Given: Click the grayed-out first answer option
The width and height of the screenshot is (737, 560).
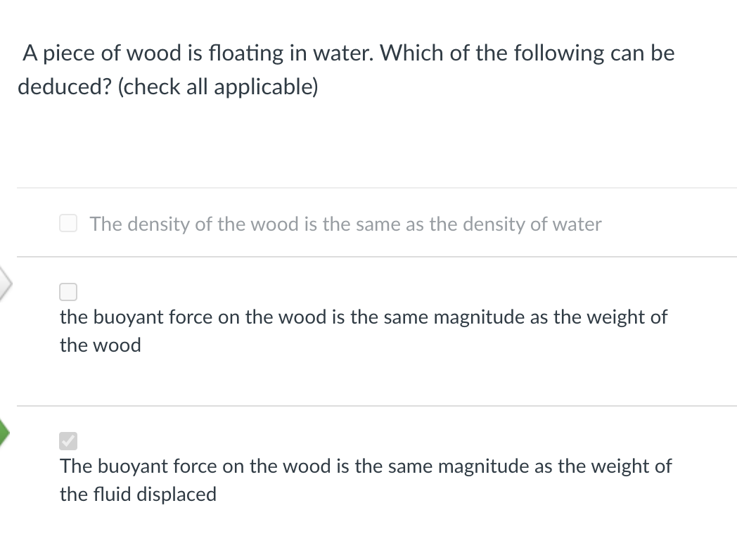Looking at the screenshot, I should point(346,224).
